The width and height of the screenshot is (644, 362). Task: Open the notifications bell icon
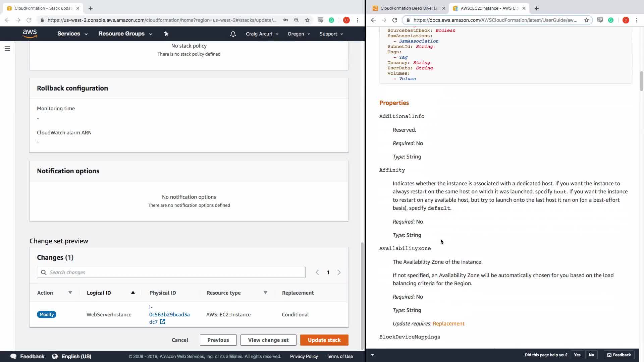[233, 34]
